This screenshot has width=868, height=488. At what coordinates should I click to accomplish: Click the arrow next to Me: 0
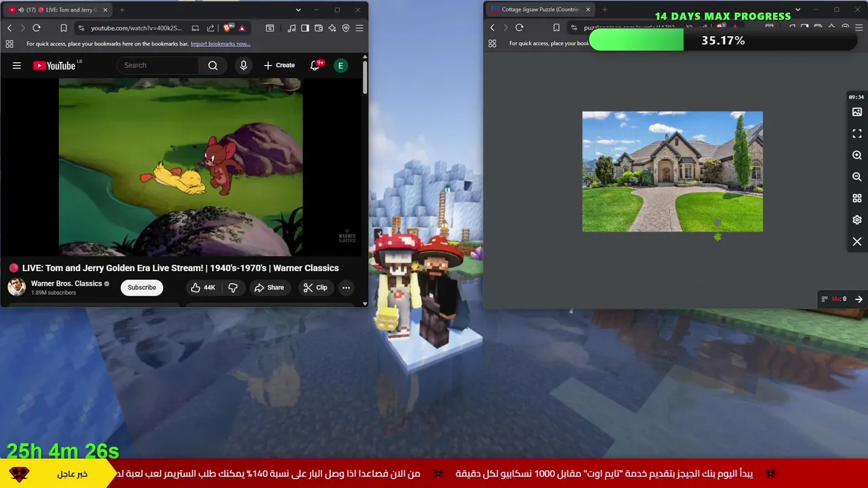859,299
